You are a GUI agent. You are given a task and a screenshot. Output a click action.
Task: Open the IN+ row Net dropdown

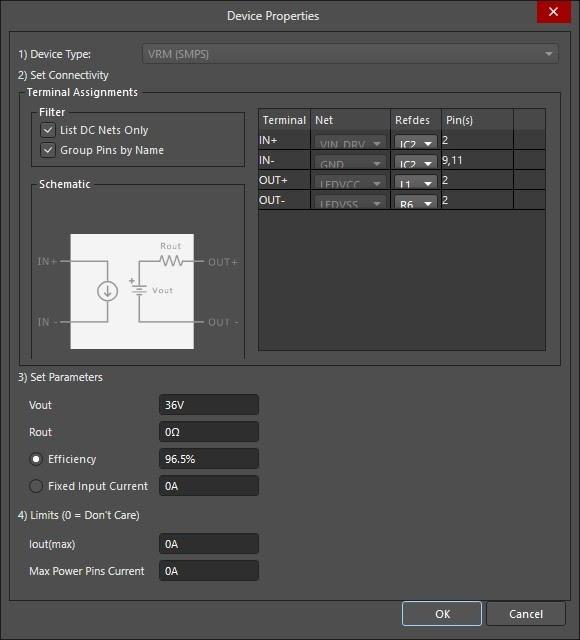pyautogui.click(x=350, y=142)
